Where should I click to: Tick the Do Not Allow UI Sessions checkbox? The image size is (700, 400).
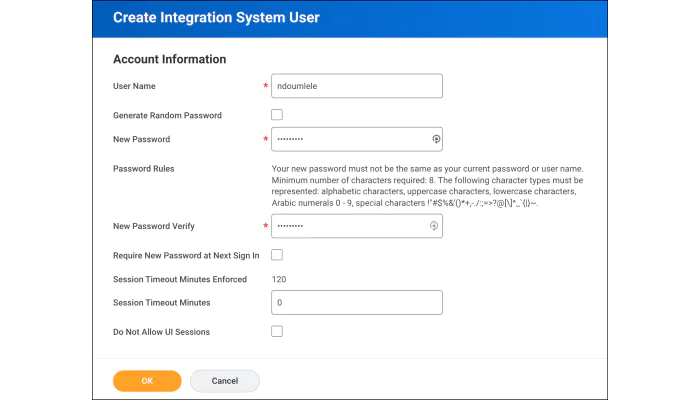277,331
